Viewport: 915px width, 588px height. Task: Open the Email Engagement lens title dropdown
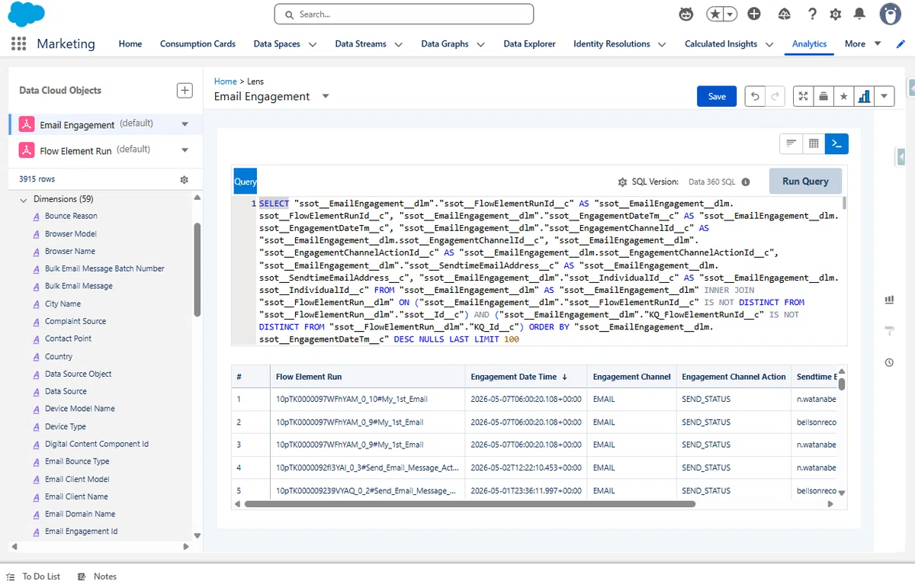[326, 96]
